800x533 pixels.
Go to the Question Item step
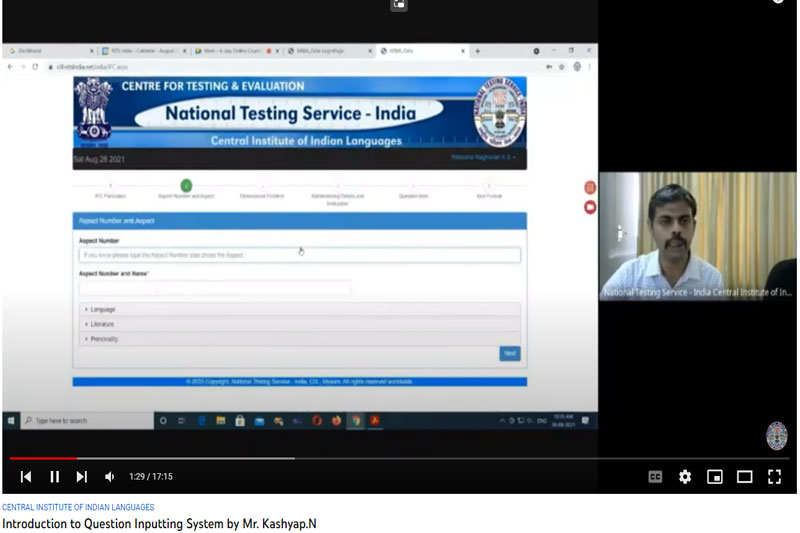pos(413,190)
